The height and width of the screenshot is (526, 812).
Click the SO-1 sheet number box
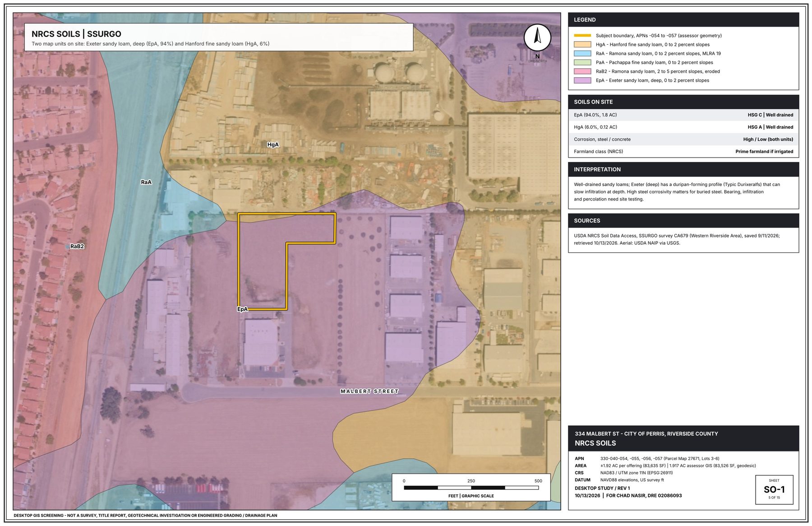pos(774,489)
